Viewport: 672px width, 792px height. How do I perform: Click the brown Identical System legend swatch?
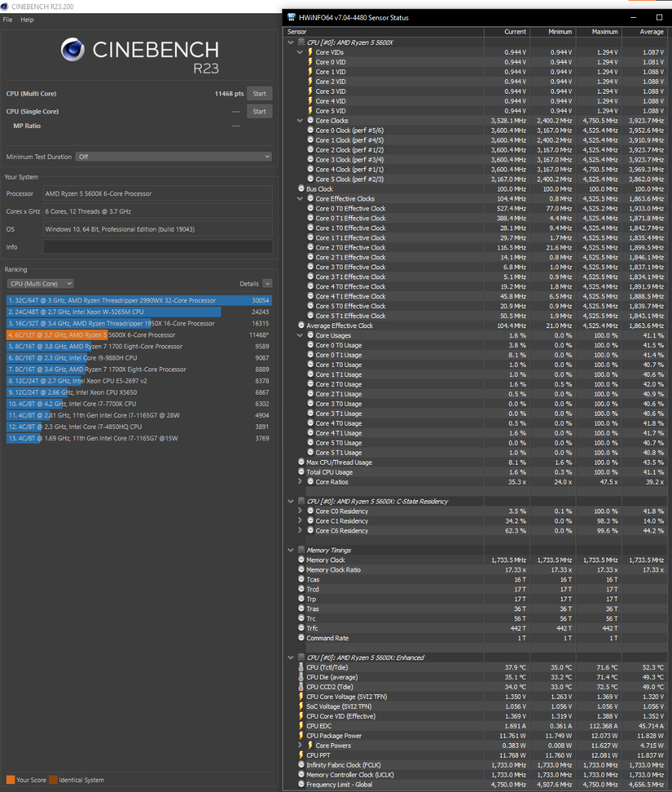point(53,779)
